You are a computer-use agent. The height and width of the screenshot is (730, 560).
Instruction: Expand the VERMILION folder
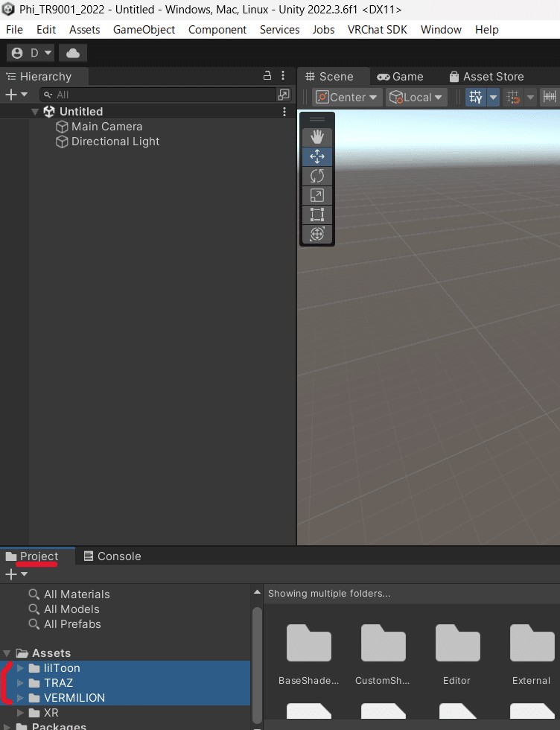(20, 698)
